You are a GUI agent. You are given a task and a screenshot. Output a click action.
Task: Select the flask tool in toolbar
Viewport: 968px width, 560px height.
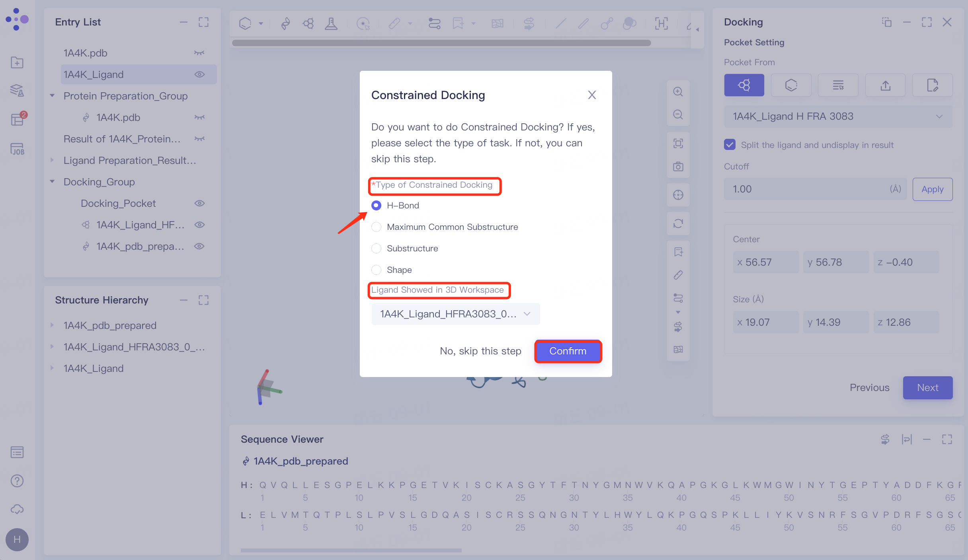coord(331,23)
